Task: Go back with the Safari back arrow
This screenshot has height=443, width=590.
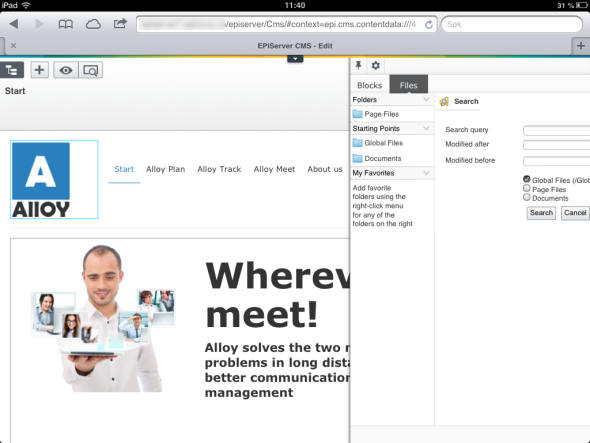Action: point(14,24)
